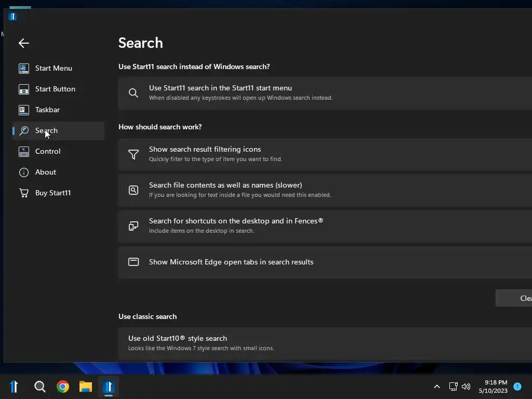Click 'How should search work?' heading
Viewport: 532px width, 399px height.
(160, 127)
